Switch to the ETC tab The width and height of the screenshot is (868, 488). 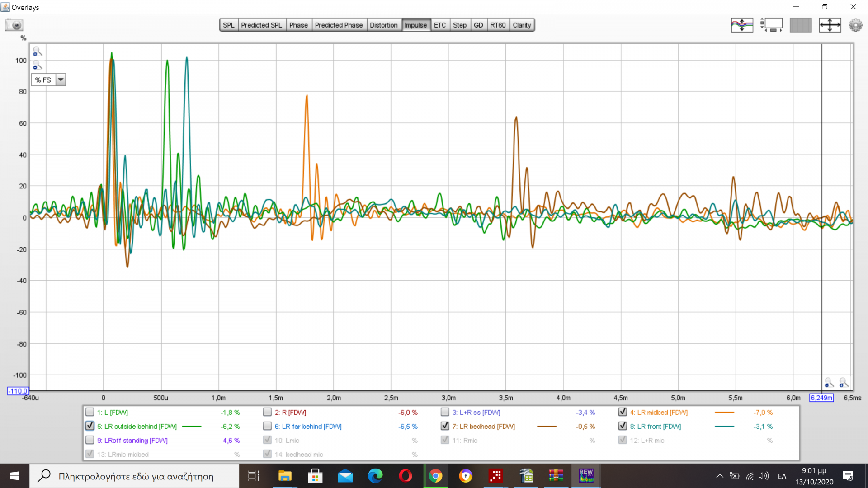439,25
